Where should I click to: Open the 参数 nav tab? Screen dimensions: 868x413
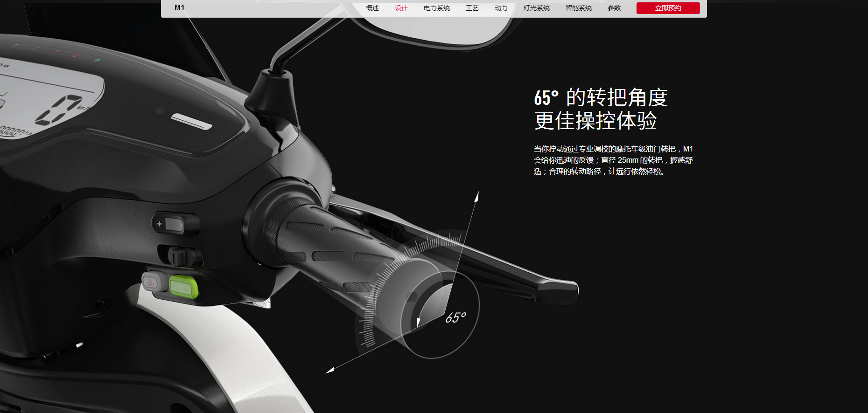point(614,8)
